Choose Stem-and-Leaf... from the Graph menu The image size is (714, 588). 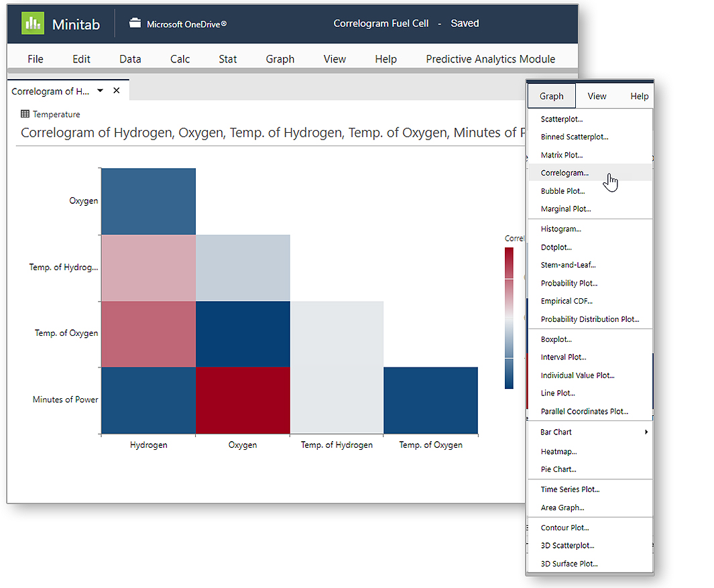click(x=590, y=265)
